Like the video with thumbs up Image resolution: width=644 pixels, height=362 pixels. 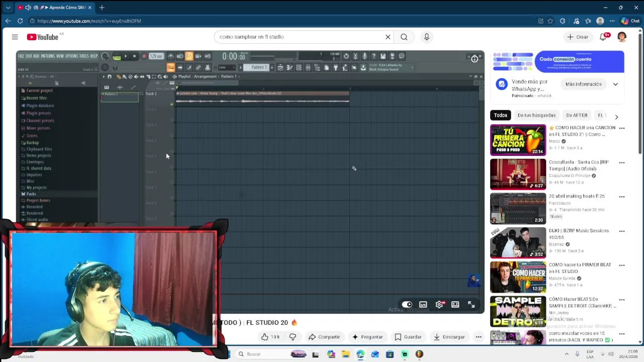271,337
